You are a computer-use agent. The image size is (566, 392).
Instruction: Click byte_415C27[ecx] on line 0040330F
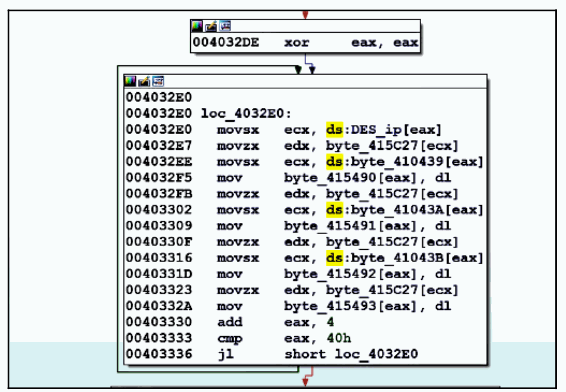pyautogui.click(x=392, y=242)
